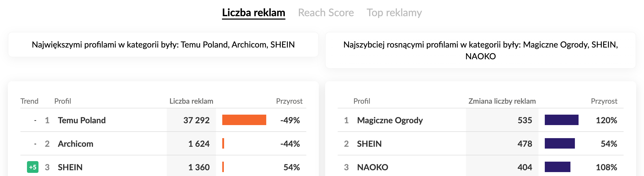This screenshot has height=176, width=644.
Task: Click Przyrost header in right table
Action: click(604, 101)
